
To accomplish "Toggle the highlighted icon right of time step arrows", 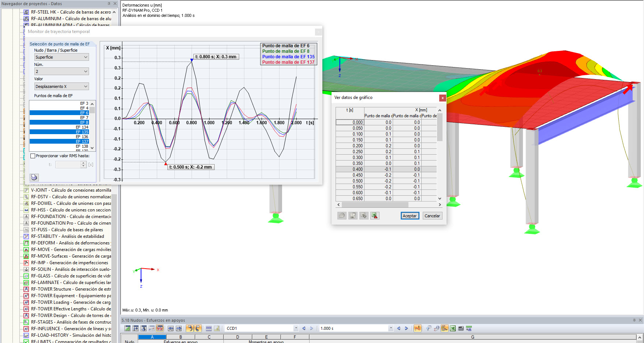I will pos(417,328).
